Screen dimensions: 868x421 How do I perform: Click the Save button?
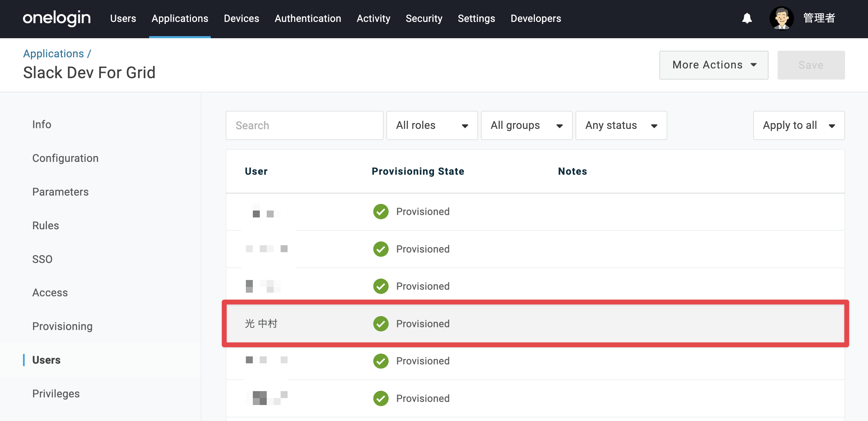pyautogui.click(x=811, y=65)
